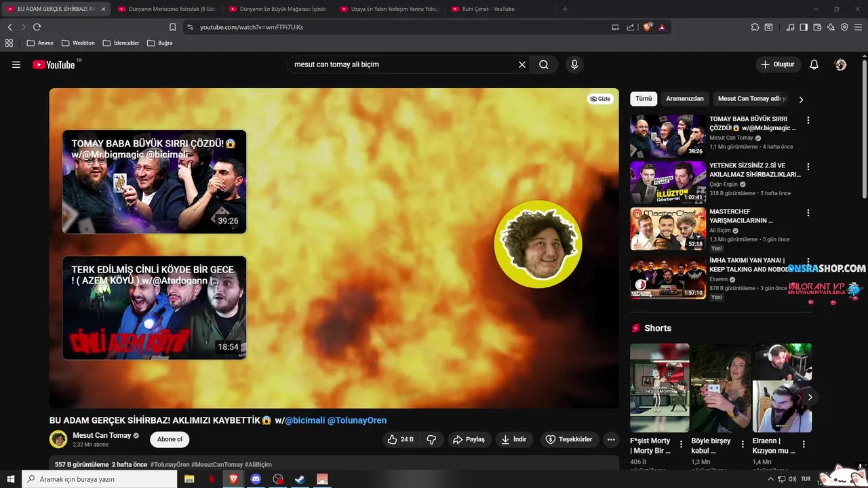Click the search magnifier button

pos(544,64)
